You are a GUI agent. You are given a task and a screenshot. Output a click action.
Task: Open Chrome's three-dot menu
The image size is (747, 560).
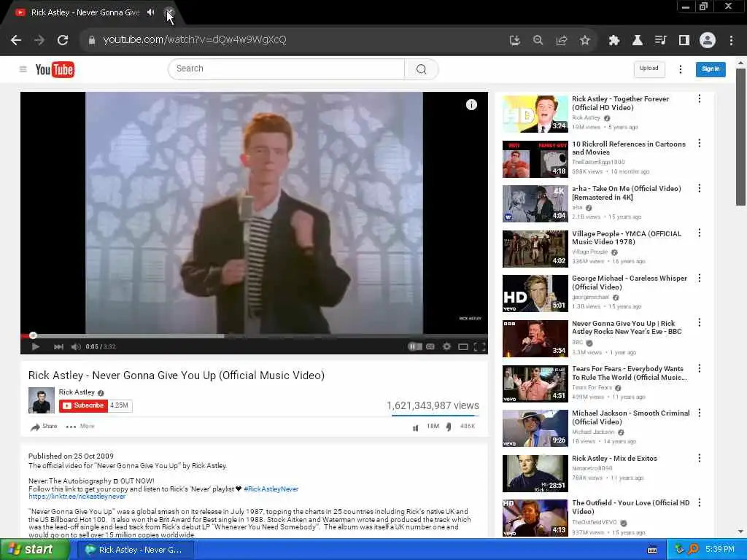pyautogui.click(x=731, y=40)
